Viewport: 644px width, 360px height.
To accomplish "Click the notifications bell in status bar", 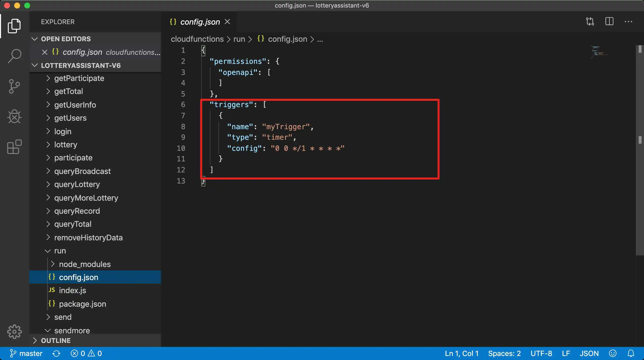I will [631, 353].
